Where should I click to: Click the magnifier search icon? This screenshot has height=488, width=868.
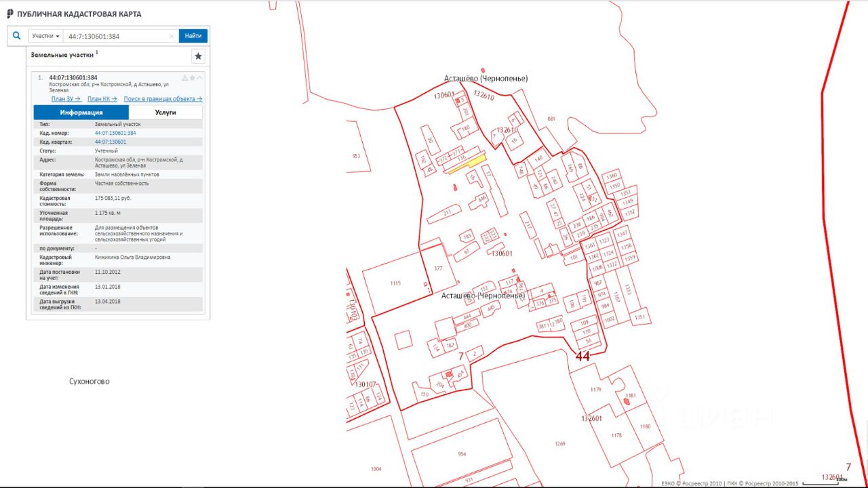(17, 36)
